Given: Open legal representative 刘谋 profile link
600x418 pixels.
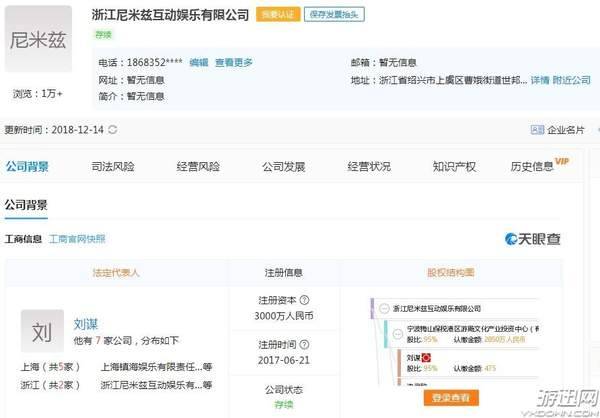Looking at the screenshot, I should [x=86, y=324].
